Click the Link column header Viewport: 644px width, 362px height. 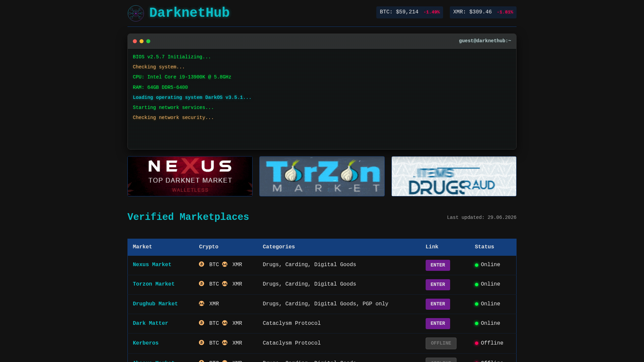click(432, 247)
